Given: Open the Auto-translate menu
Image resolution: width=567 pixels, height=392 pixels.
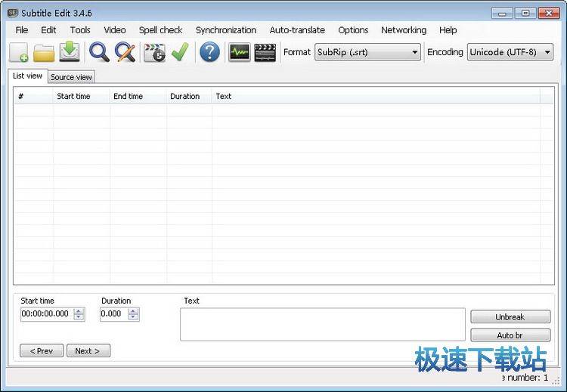Looking at the screenshot, I should (297, 30).
